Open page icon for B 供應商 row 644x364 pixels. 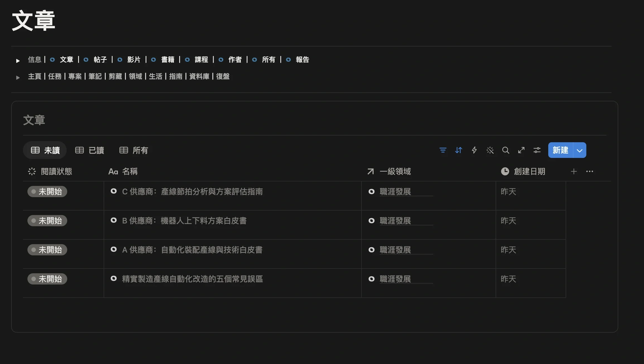tap(114, 220)
